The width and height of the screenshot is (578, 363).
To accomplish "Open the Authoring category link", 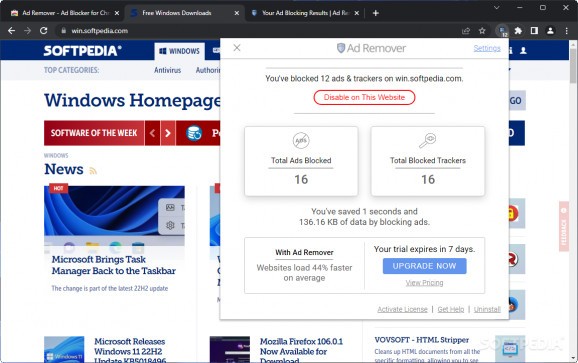I will (x=208, y=70).
